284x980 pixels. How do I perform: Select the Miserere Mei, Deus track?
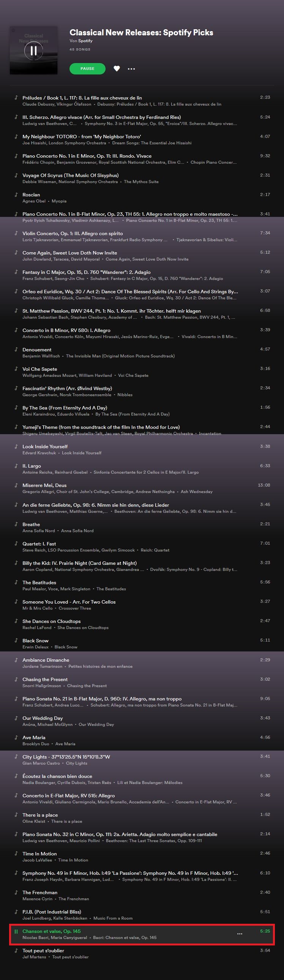click(x=142, y=488)
